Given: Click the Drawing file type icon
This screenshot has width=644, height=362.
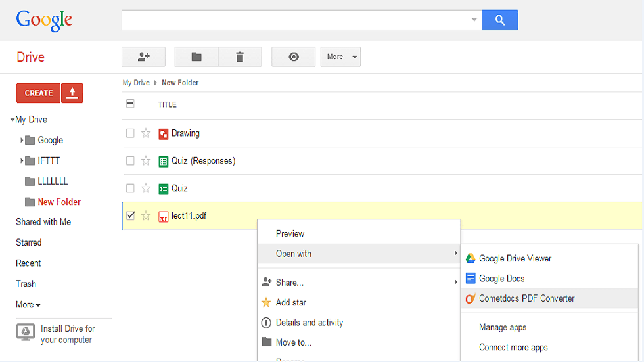Looking at the screenshot, I should click(164, 134).
